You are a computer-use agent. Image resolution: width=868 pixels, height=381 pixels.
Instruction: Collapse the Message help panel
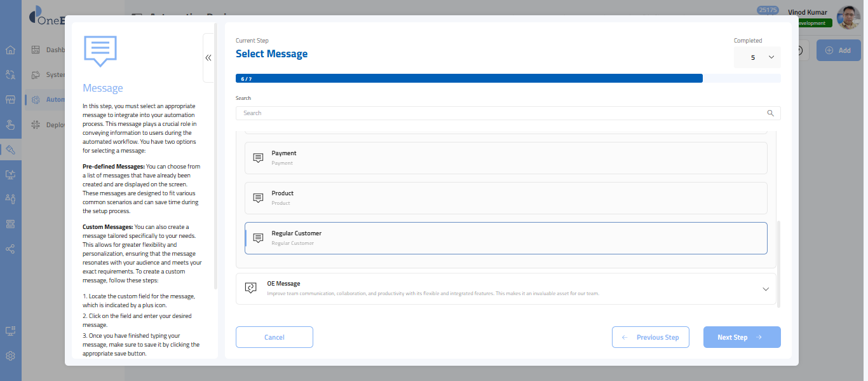(x=208, y=58)
